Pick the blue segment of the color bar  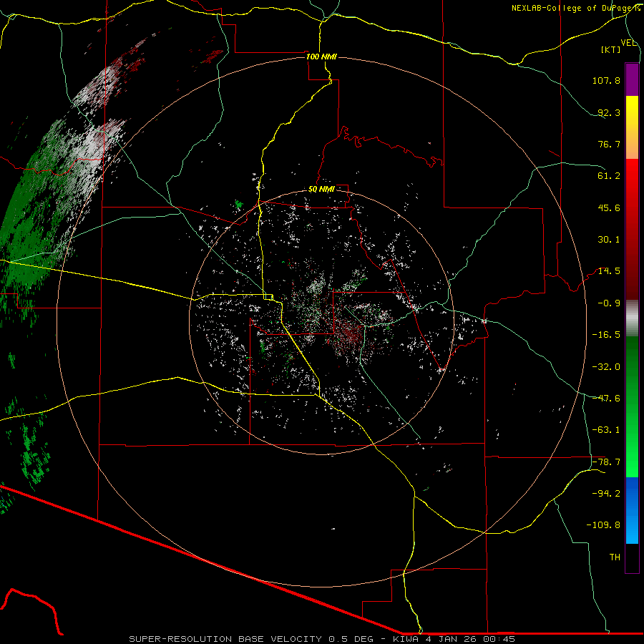point(632,510)
